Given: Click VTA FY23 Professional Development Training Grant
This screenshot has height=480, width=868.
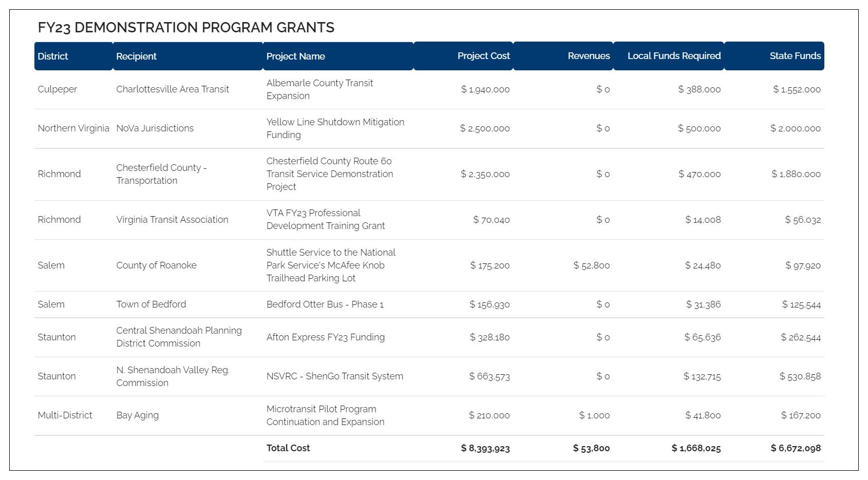Looking at the screenshot, I should pos(326,220).
